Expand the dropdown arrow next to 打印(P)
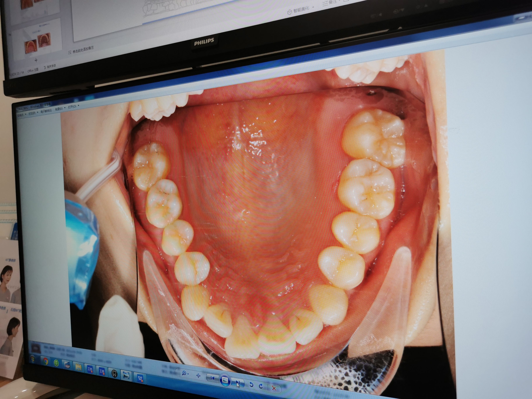The image size is (532, 399). (38, 112)
